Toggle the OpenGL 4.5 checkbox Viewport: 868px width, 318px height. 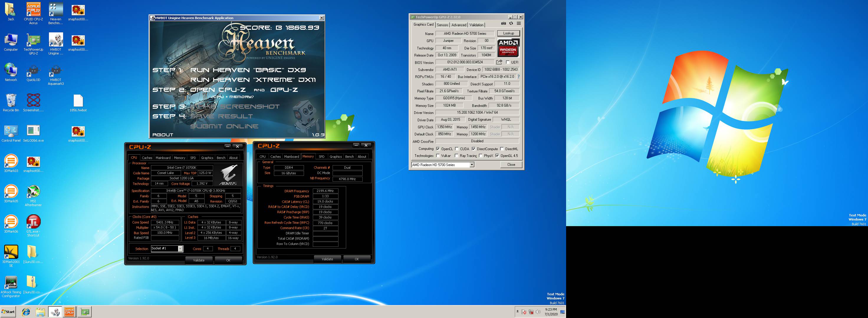coord(497,156)
